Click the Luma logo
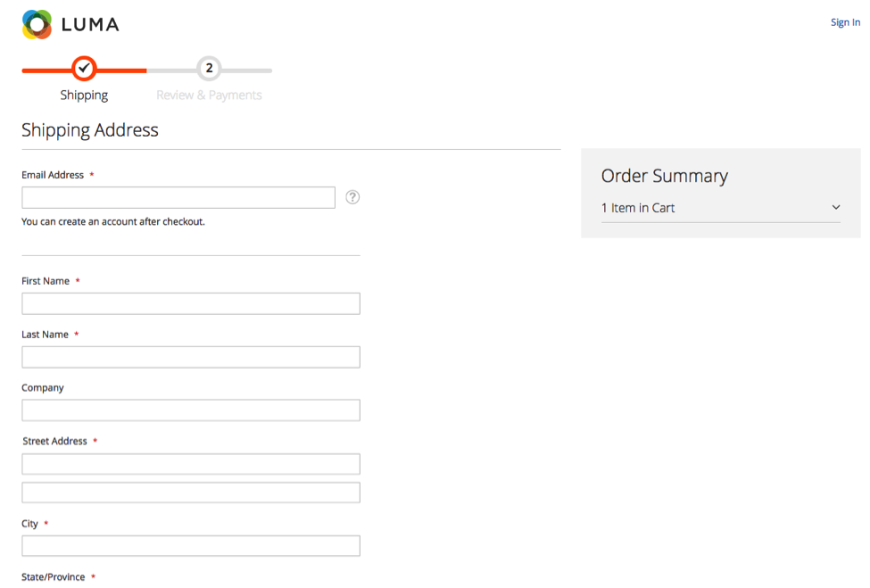This screenshot has width=870, height=588. pos(70,23)
